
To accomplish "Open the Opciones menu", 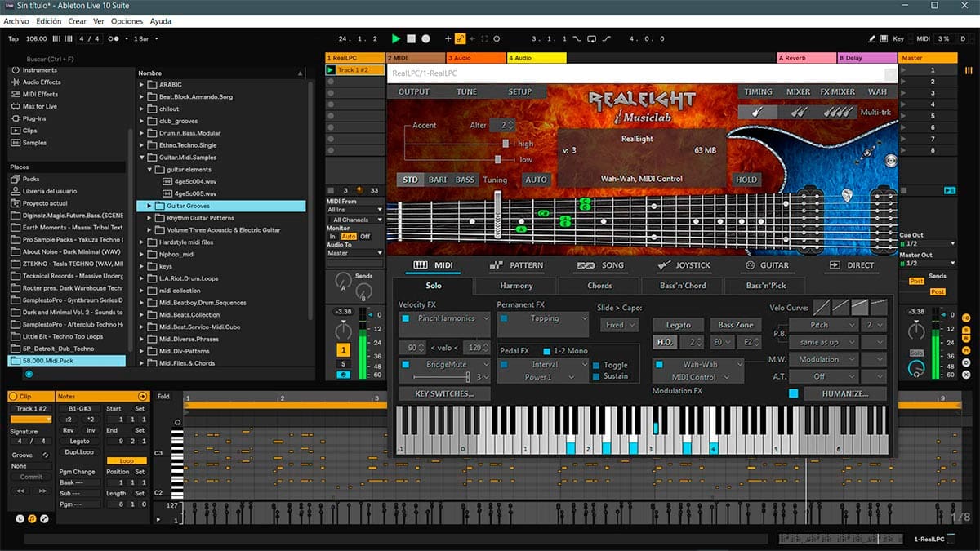I will [127, 21].
